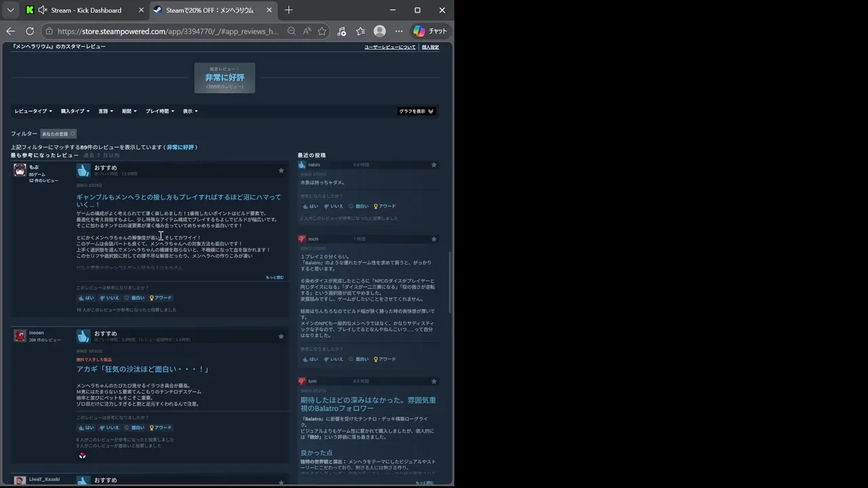
Task: Open LiwaT_Kazaki's profile avatar
Action: (x=20, y=481)
